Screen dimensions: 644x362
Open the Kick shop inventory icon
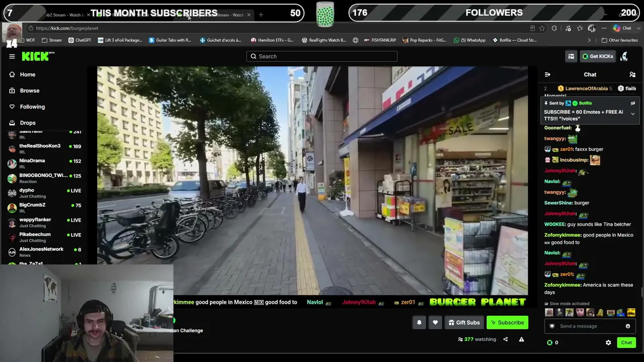(571, 56)
